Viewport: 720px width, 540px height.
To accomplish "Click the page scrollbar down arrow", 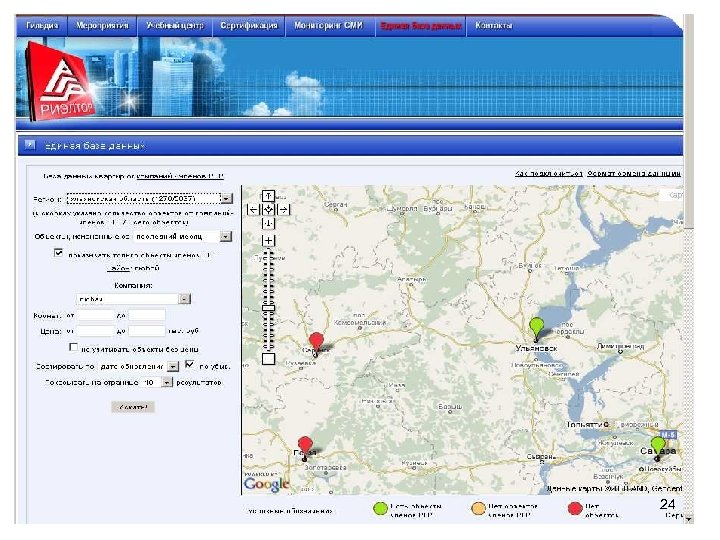I will [x=688, y=519].
